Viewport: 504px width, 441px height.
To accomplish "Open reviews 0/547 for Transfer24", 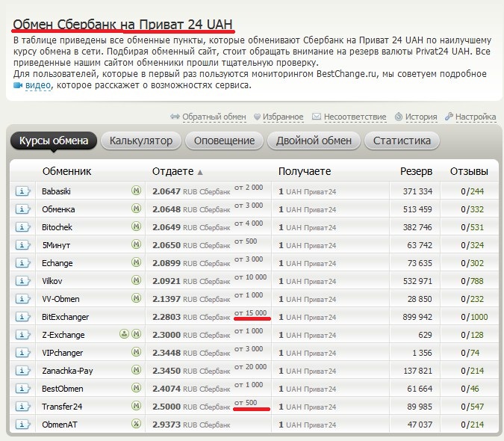I will (472, 407).
